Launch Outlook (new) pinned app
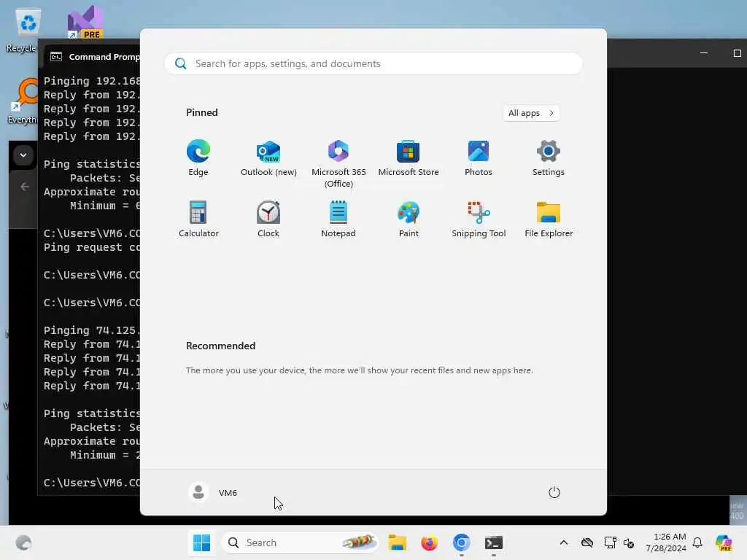Screen dimensions: 747x560 [x=268, y=158]
